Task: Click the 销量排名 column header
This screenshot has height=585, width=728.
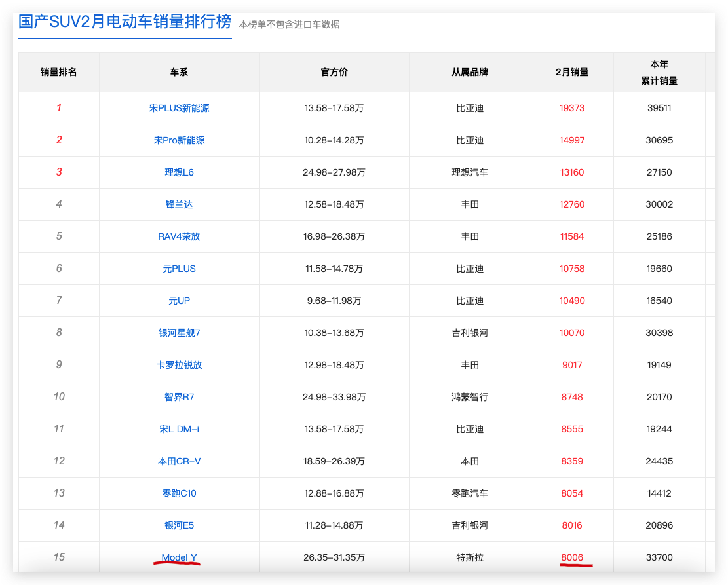Action: pos(58,72)
